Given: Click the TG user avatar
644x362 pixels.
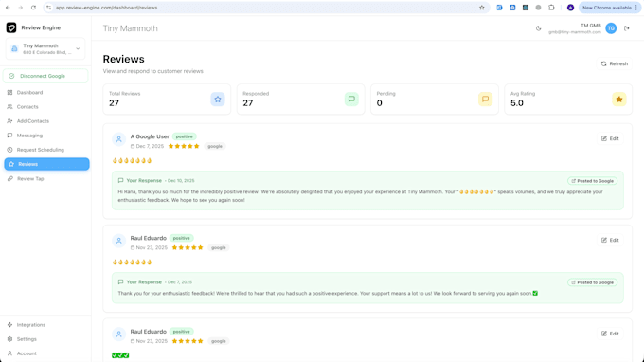Looking at the screenshot, I should click(611, 28).
